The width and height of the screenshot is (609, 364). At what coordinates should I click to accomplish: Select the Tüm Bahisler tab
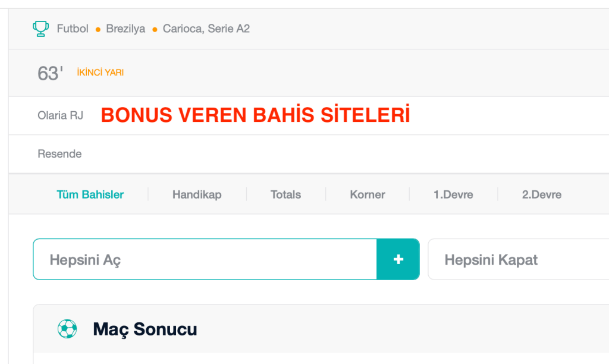coord(90,194)
